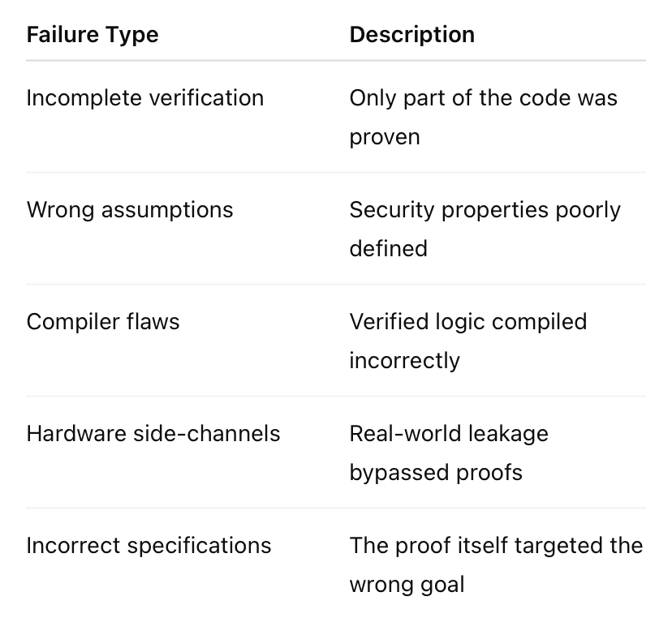Click 'bypassed proofs' in fourth row

pos(436,473)
